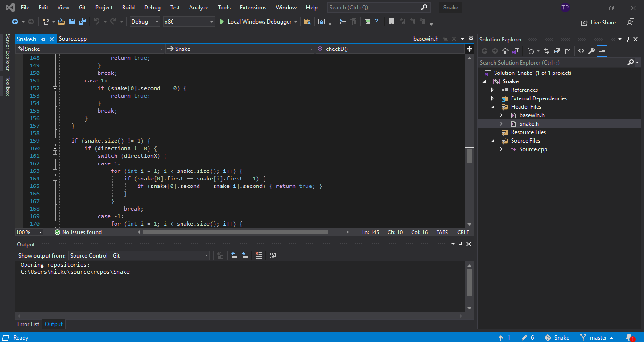644x342 pixels.
Task: Click the Save All toolbar icon
Action: 83,22
